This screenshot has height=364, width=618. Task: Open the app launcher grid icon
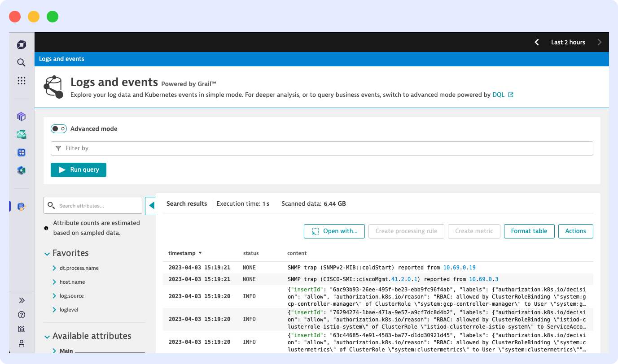click(x=21, y=81)
